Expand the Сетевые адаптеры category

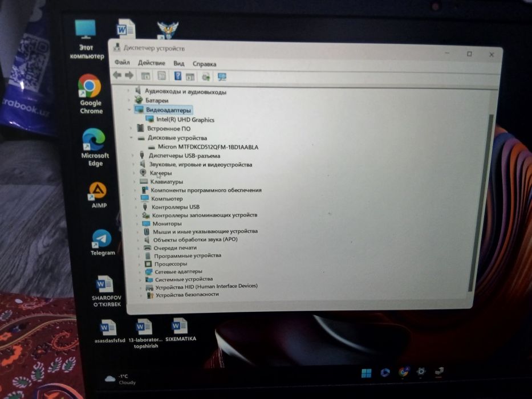140,271
